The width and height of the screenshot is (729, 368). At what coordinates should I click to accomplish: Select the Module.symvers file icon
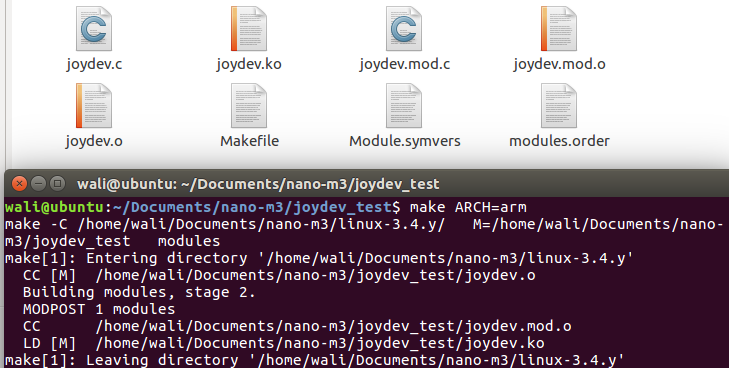(404, 105)
